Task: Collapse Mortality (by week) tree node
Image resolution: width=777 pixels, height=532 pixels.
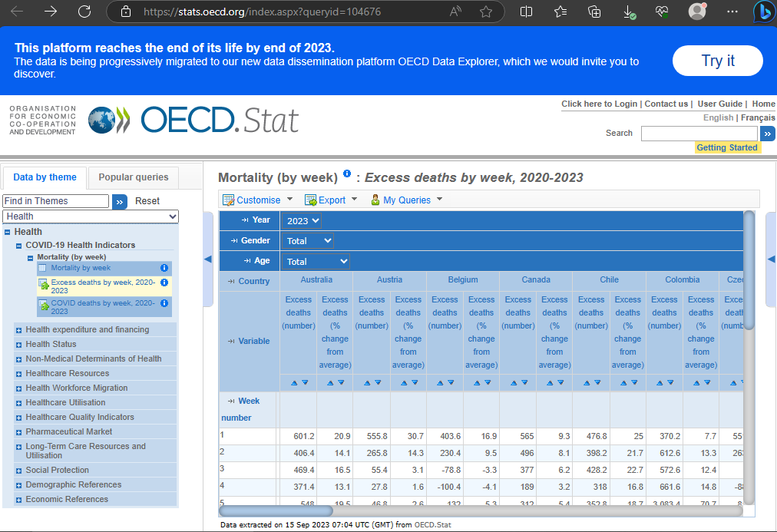Action: 30,258
